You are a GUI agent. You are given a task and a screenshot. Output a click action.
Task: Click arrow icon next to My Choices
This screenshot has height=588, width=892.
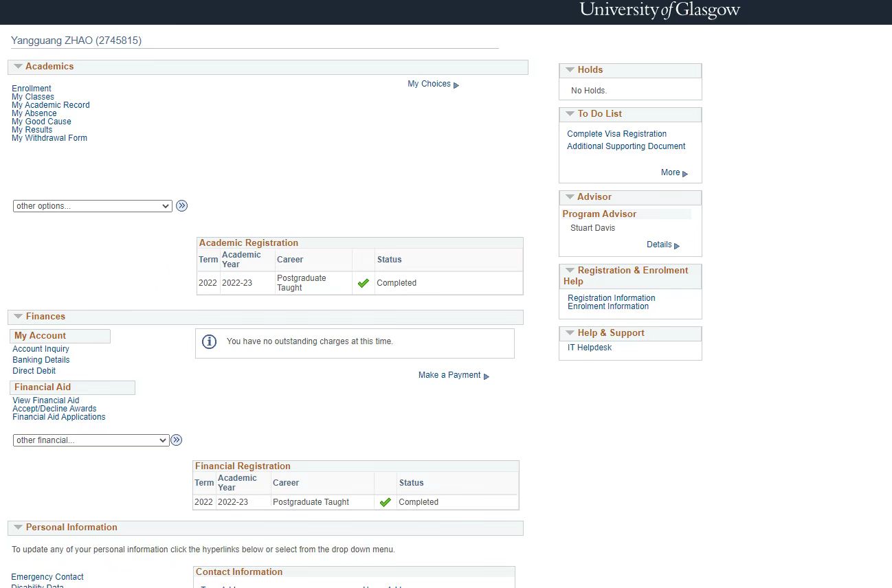tap(456, 85)
